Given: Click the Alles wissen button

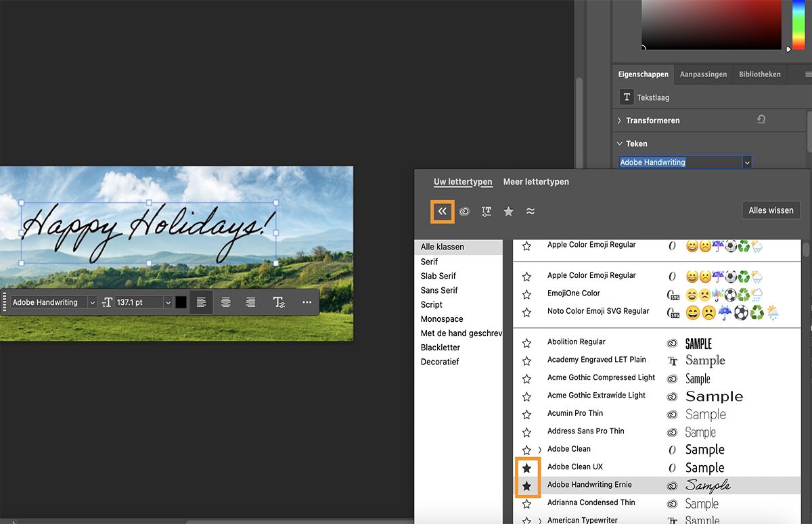Looking at the screenshot, I should click(x=771, y=210).
